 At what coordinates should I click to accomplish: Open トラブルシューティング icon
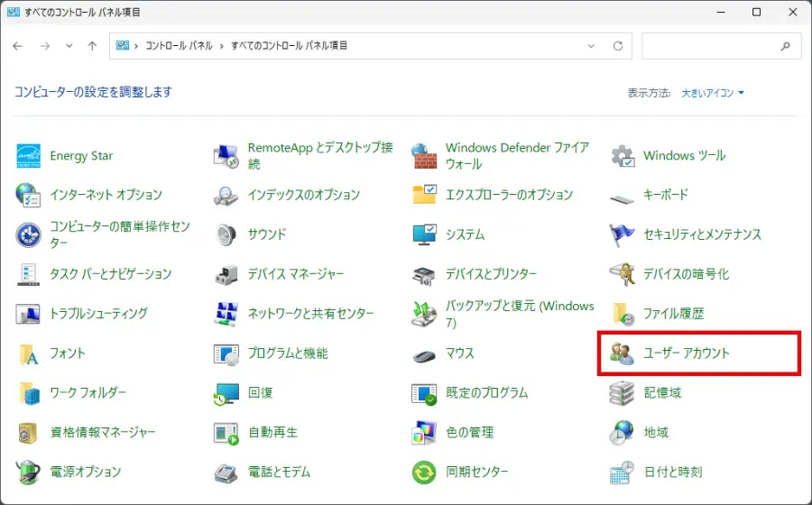28,314
